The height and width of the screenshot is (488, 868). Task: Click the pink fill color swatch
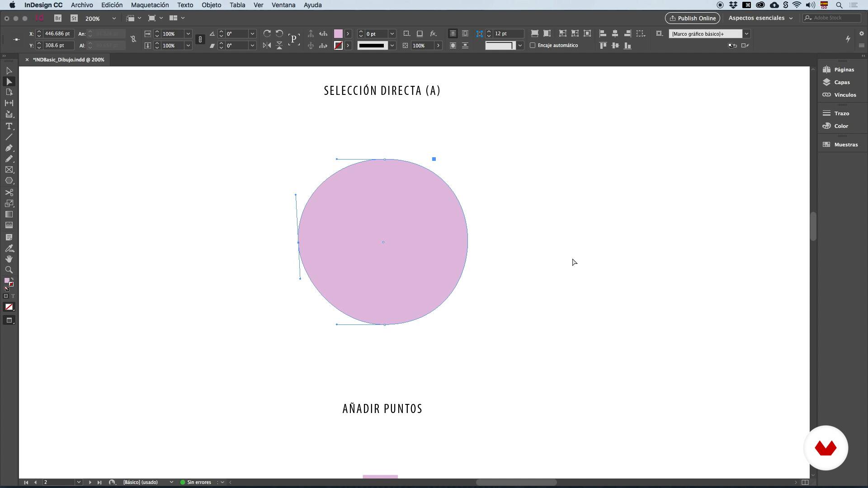click(x=338, y=34)
